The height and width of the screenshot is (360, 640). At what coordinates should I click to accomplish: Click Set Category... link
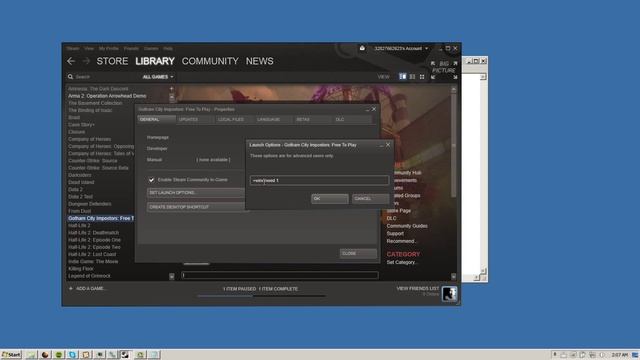coord(402,262)
